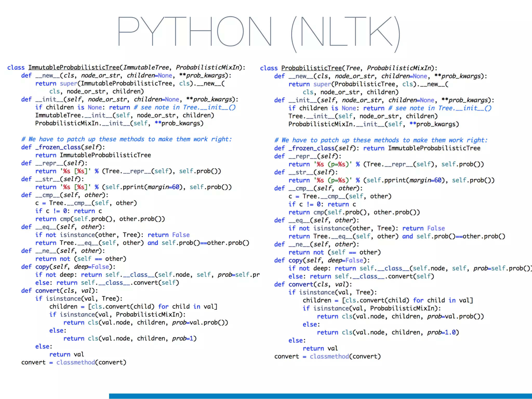
Task: Click the '%s [%s]' string in left __repr__
Action: 75,171
